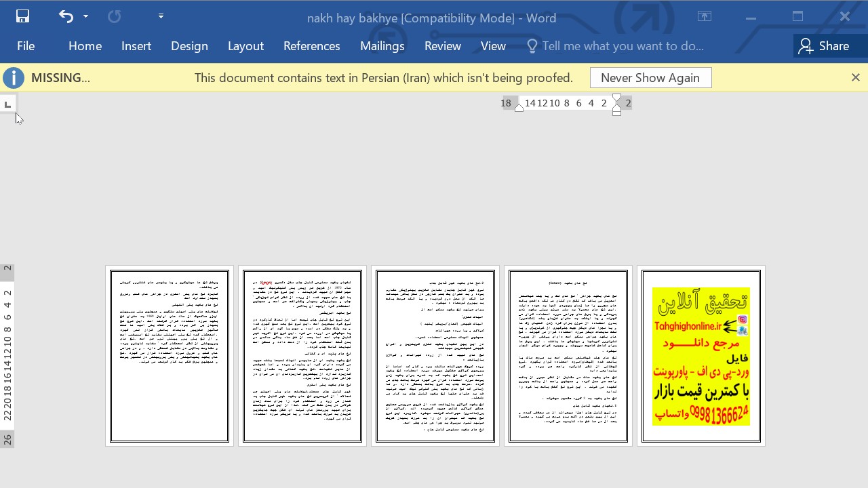
Task: Close the proofing notification bar
Action: click(x=856, y=78)
